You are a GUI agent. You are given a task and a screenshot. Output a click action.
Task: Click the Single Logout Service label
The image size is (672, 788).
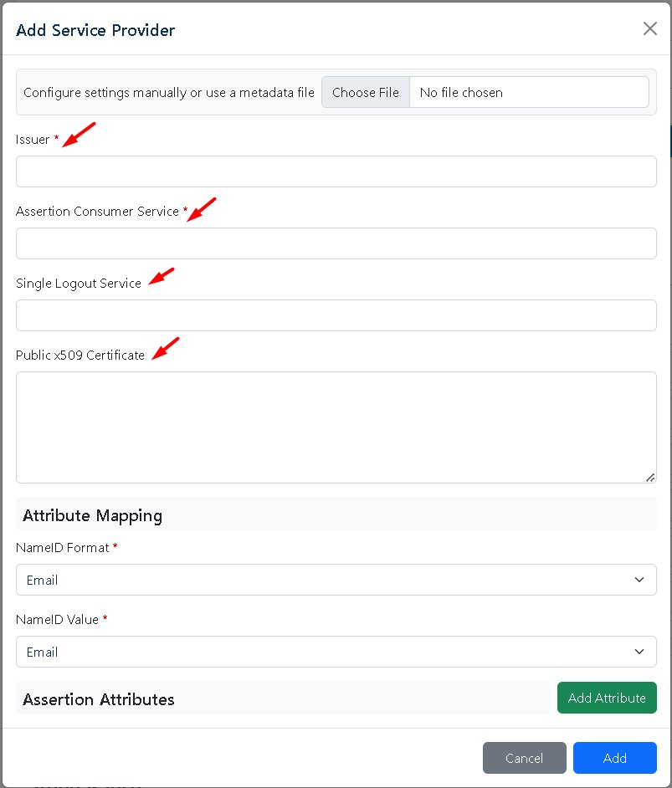79,284
